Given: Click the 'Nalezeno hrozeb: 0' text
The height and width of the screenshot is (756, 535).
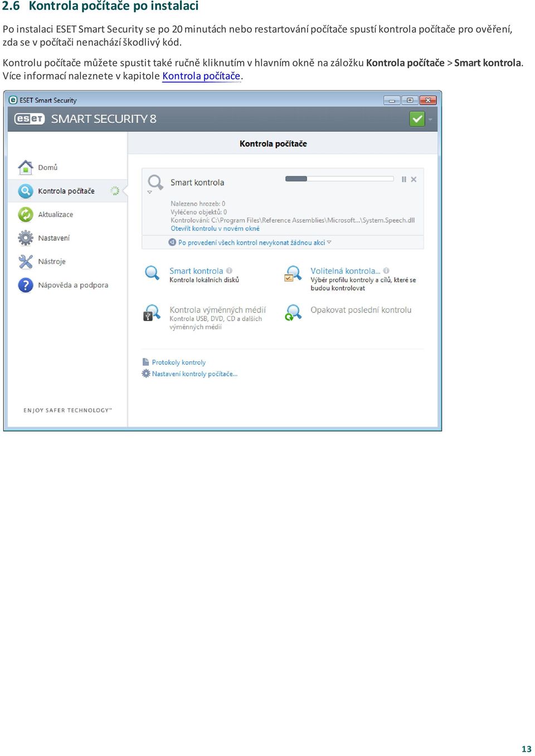Looking at the screenshot, I should (x=198, y=204).
